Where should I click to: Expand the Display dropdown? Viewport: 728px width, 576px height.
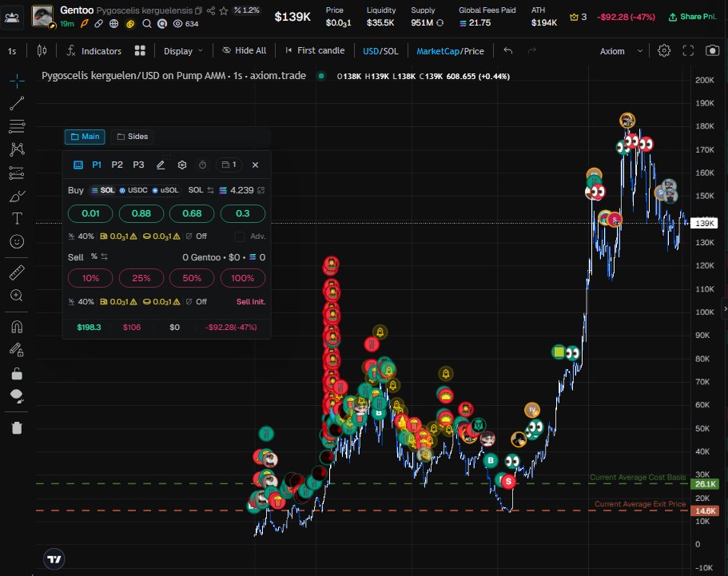pyautogui.click(x=183, y=51)
